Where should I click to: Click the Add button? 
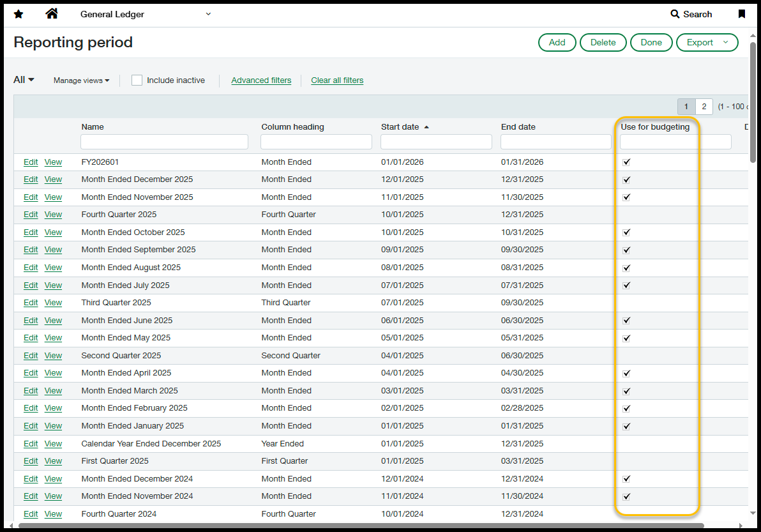(557, 42)
